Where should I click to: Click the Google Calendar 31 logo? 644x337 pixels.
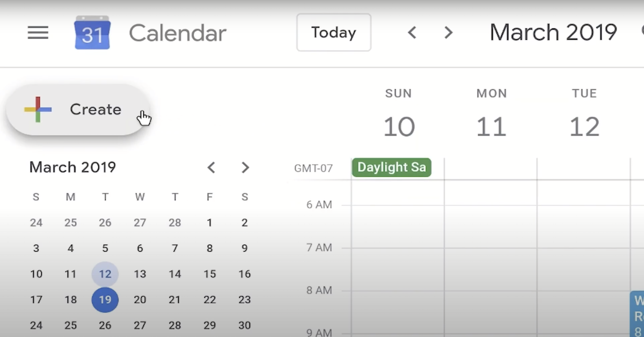tap(92, 33)
